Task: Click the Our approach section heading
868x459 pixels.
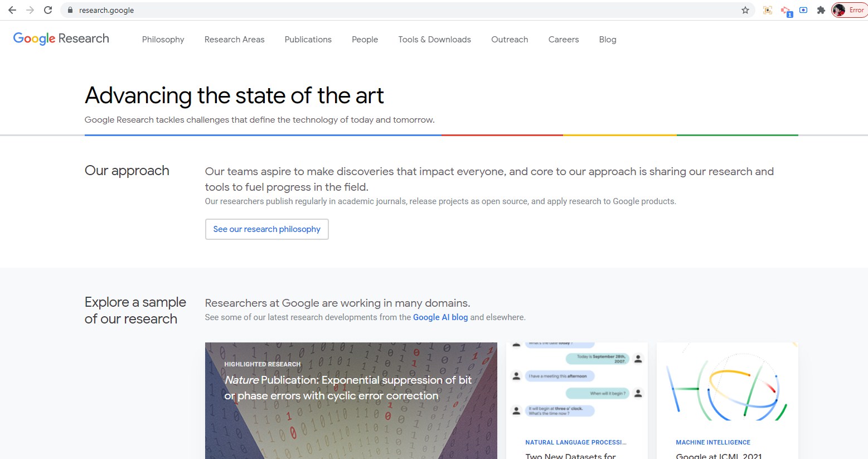Action: tap(127, 171)
